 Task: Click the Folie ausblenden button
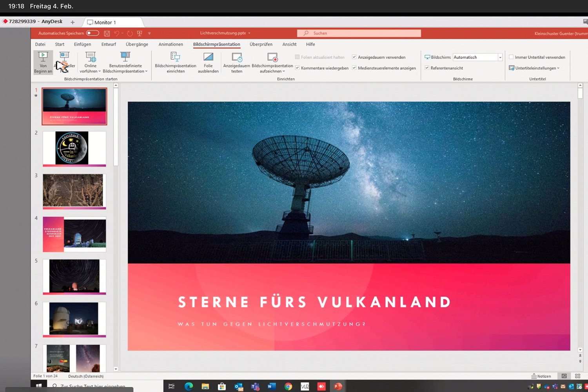[208, 62]
